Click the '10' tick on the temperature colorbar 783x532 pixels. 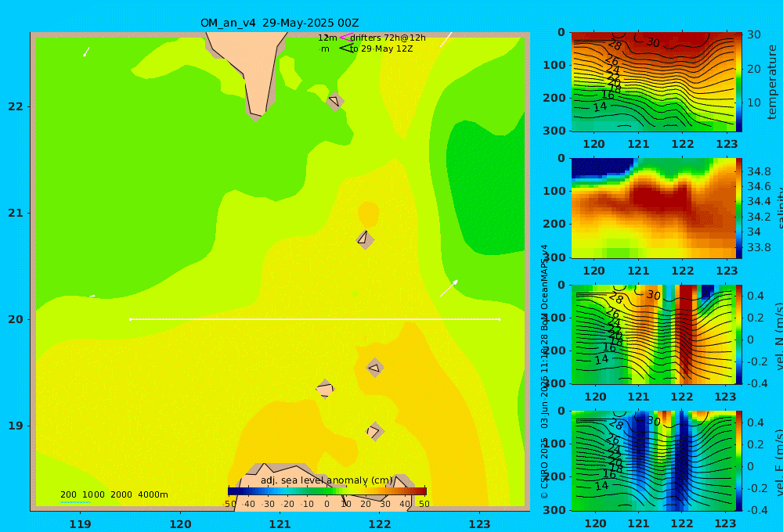(x=753, y=102)
